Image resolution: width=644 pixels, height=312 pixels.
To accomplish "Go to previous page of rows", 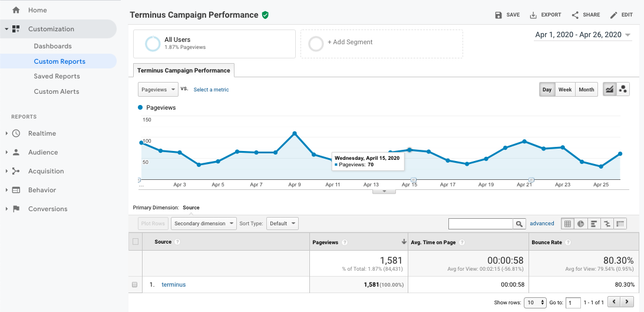I will pyautogui.click(x=613, y=302).
